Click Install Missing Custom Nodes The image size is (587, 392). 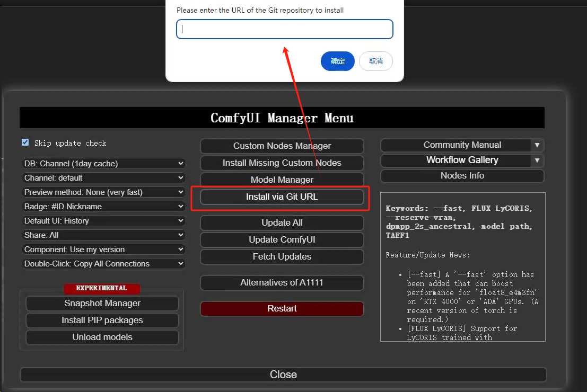[x=282, y=163]
